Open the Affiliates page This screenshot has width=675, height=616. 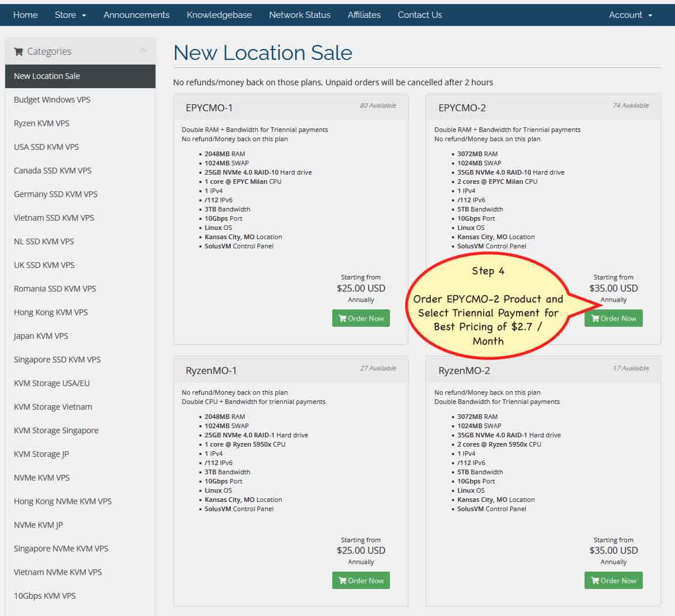(364, 15)
